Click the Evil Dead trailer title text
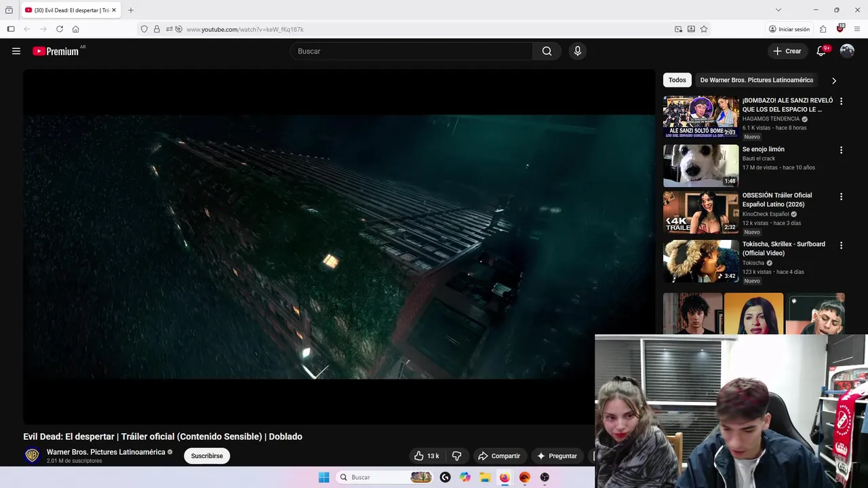 point(163,436)
